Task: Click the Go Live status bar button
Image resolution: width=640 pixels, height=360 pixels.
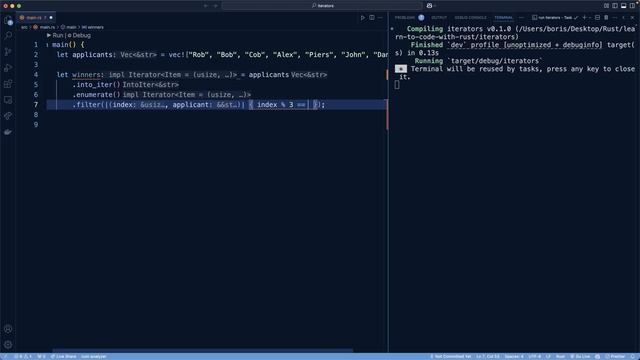Action: (580, 356)
